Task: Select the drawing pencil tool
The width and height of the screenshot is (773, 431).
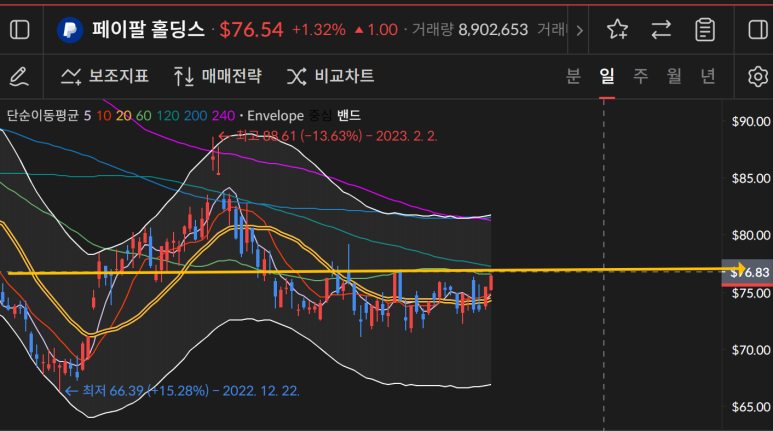Action: pos(19,76)
